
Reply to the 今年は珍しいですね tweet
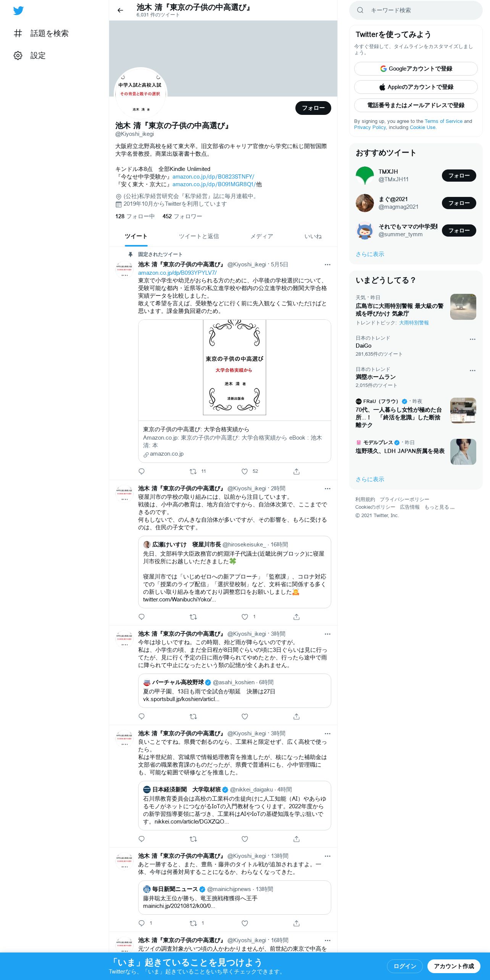[142, 716]
